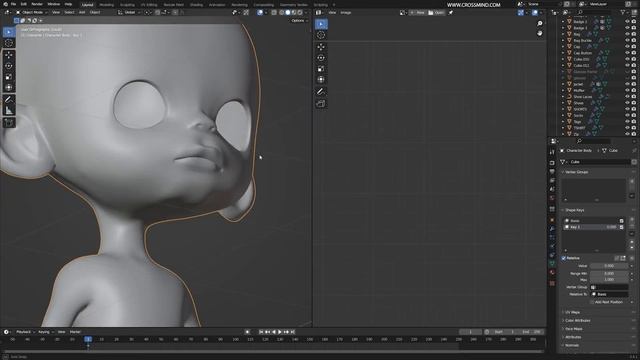Toggle visibility of Shoe Laces in outliner
Screen dimensions: 640x360
tap(627, 97)
